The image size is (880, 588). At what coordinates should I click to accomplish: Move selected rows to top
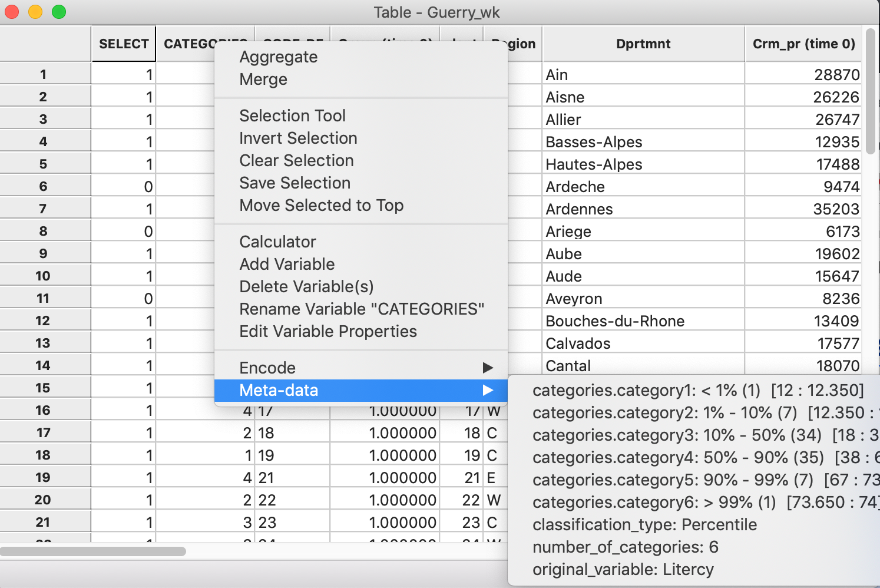pyautogui.click(x=321, y=205)
